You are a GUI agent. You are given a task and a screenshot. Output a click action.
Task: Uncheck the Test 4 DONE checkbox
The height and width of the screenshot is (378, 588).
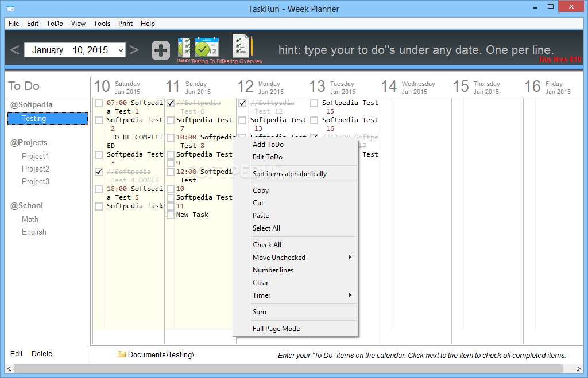pos(99,172)
